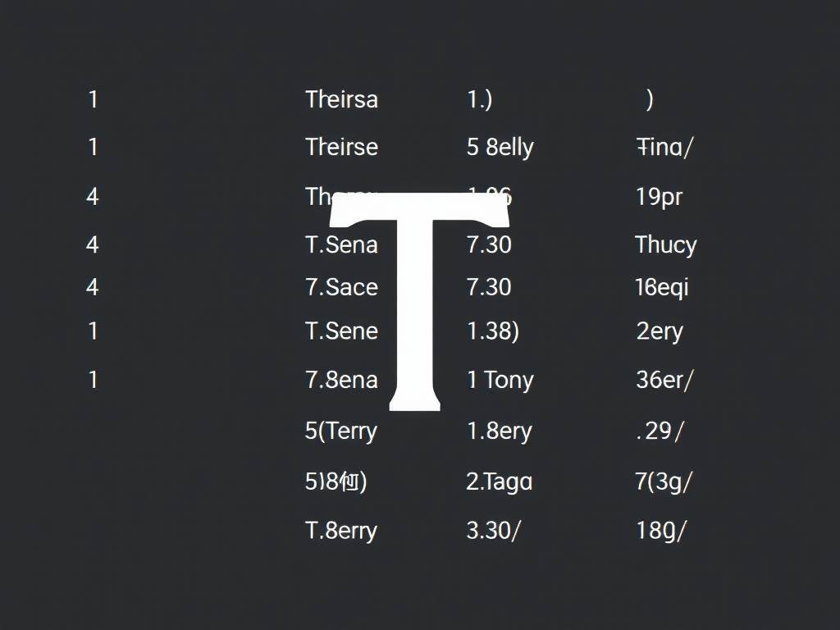Screen dimensions: 840x630
Task: Select the T.Sene row
Action: [342, 331]
